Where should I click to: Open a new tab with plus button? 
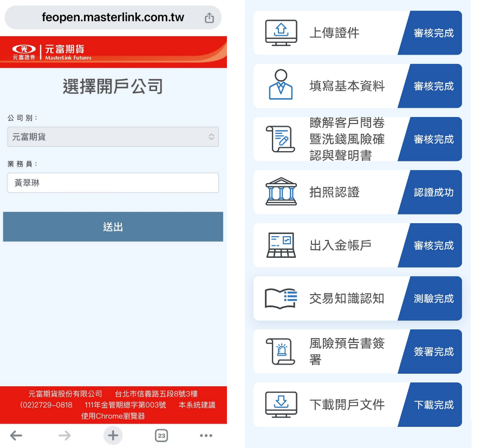pos(113,435)
